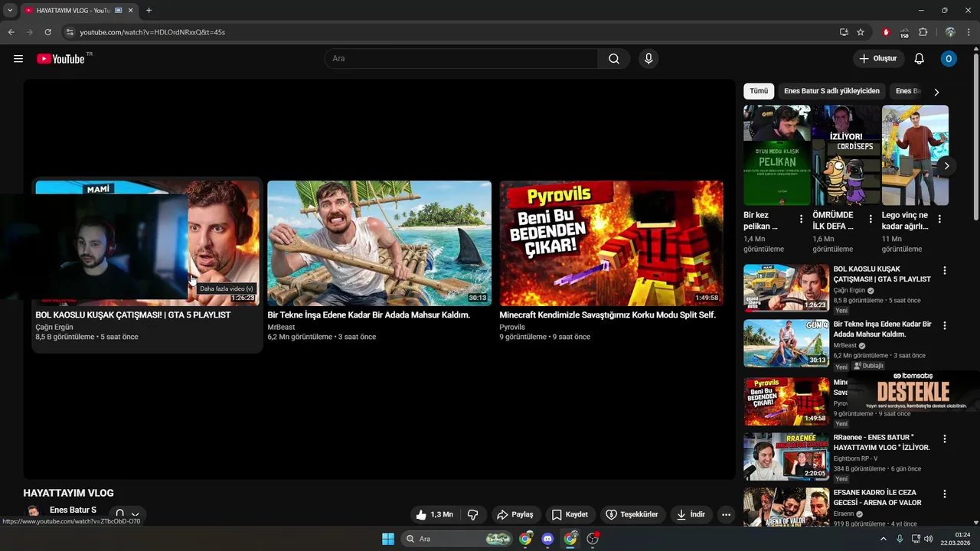The image size is (980, 551).
Task: Expand the notification bell subscription dropdown
Action: pyautogui.click(x=127, y=515)
